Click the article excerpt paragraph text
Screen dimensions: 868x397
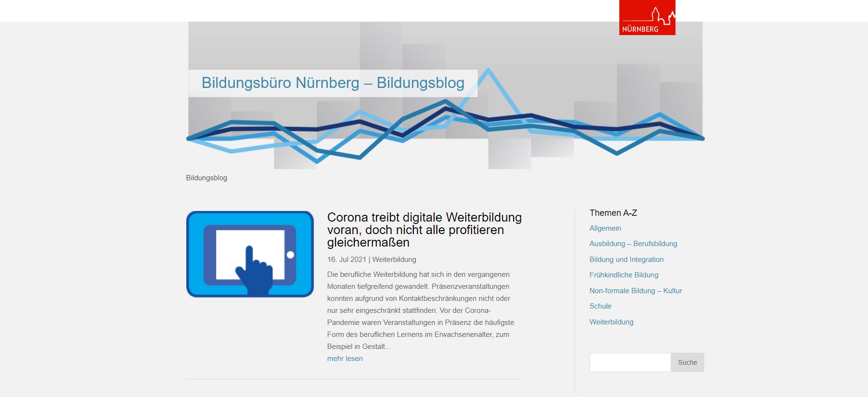pyautogui.click(x=420, y=310)
